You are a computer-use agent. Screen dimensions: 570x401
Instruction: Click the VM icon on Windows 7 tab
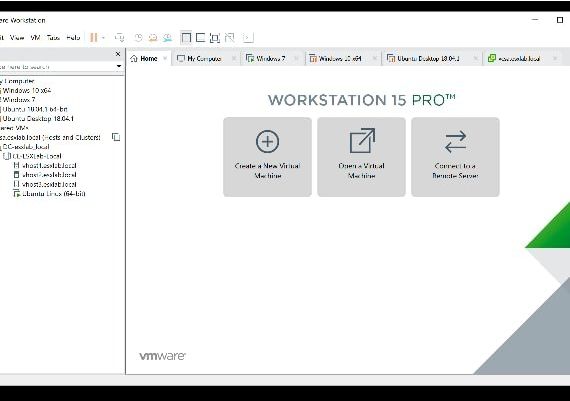pos(250,59)
